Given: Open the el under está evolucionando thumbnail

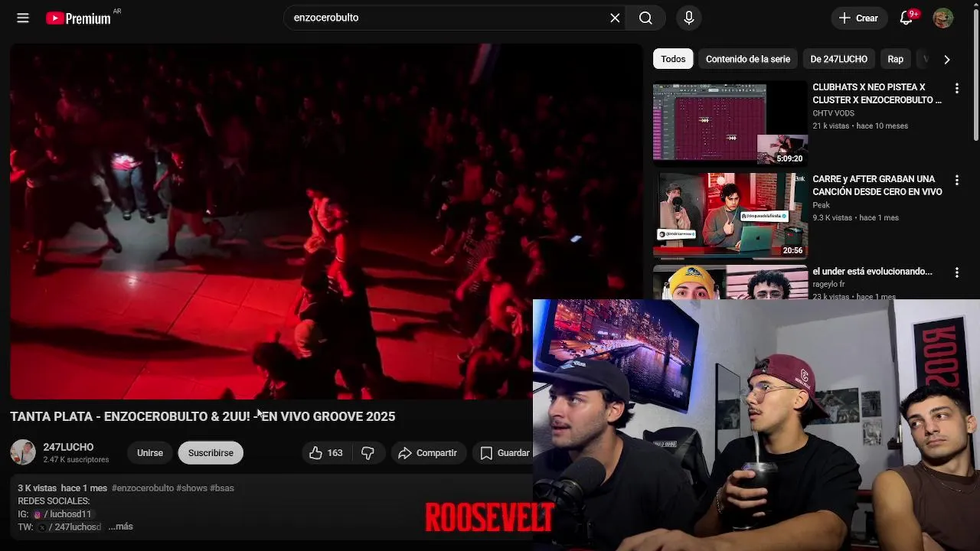Looking at the screenshot, I should coord(730,282).
